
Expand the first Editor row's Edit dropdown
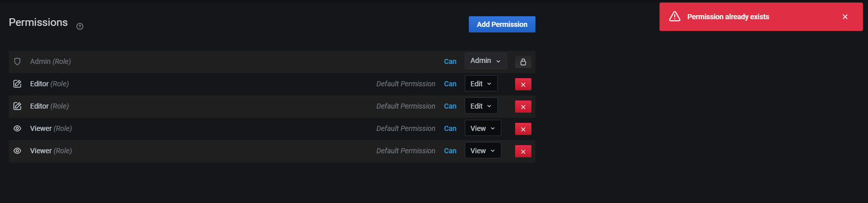point(481,84)
